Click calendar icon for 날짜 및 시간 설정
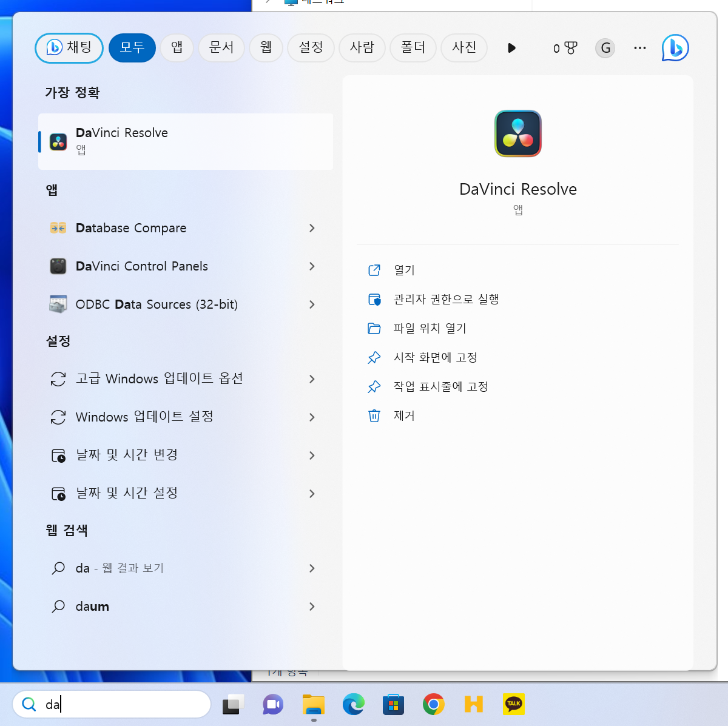728x726 pixels. pos(58,494)
